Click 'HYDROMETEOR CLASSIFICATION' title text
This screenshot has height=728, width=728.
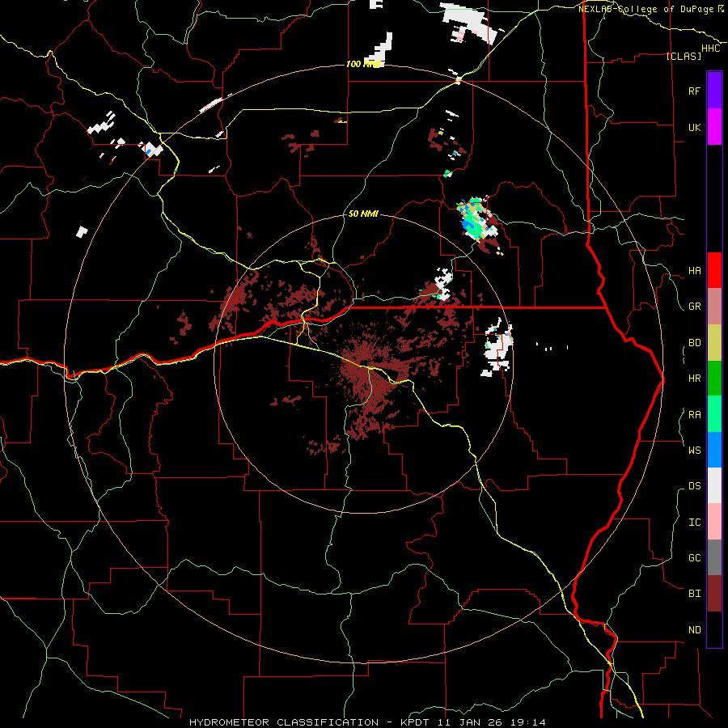click(284, 722)
